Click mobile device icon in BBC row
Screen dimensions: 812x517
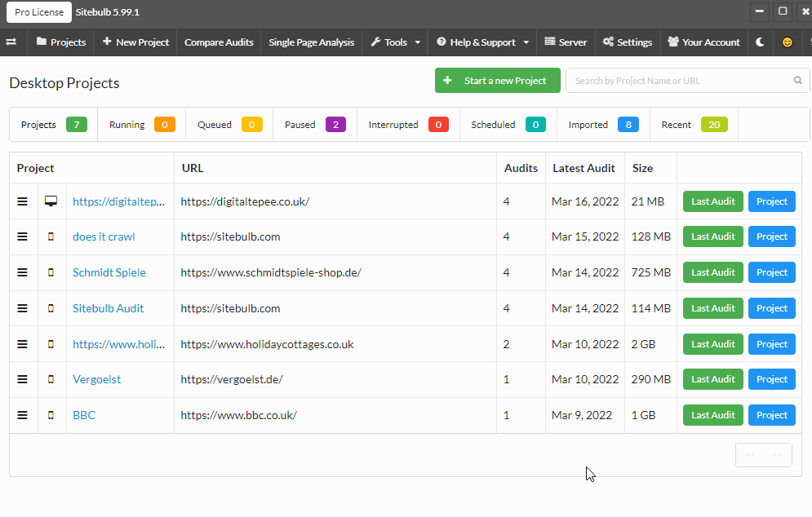click(x=51, y=415)
